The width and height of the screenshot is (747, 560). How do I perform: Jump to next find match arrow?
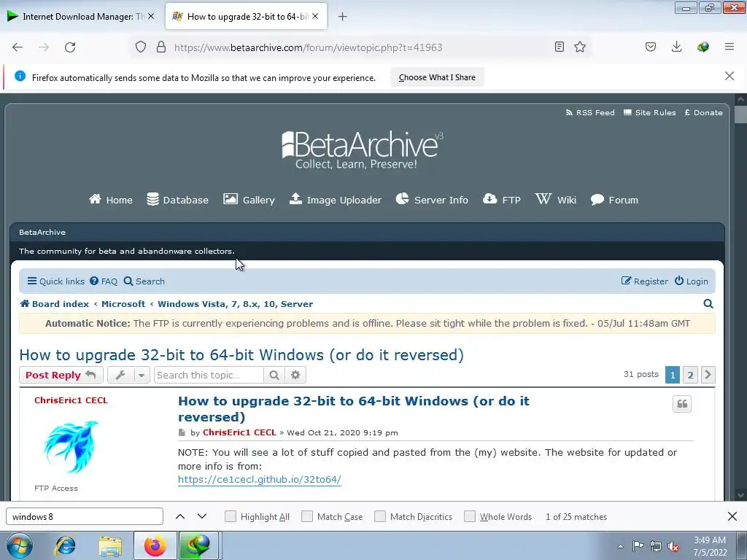point(202,517)
